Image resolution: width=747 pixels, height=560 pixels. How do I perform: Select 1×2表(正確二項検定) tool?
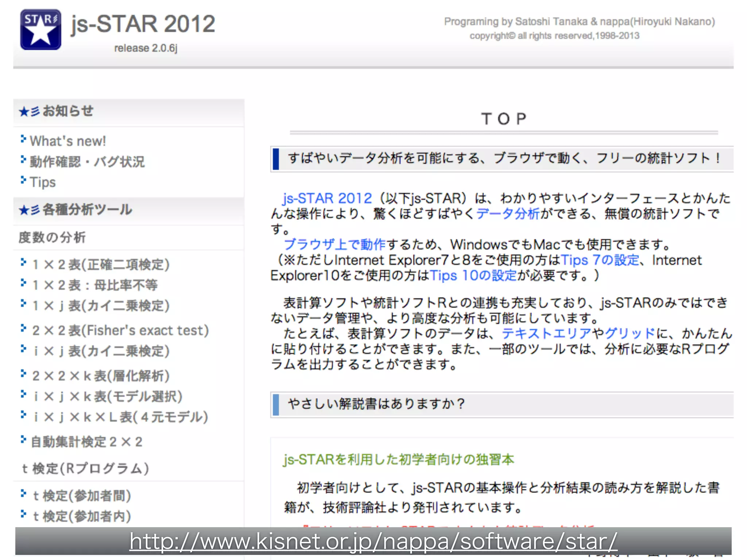pos(101,264)
